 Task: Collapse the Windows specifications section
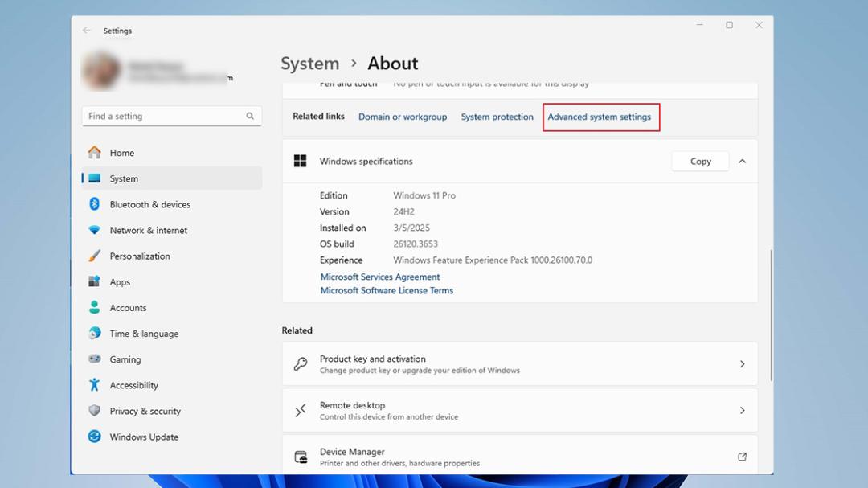click(x=743, y=161)
